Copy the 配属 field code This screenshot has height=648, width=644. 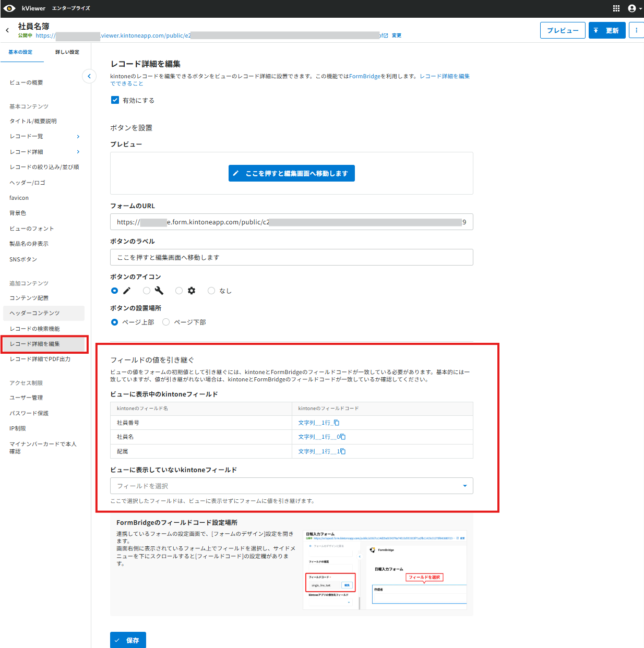click(x=343, y=451)
